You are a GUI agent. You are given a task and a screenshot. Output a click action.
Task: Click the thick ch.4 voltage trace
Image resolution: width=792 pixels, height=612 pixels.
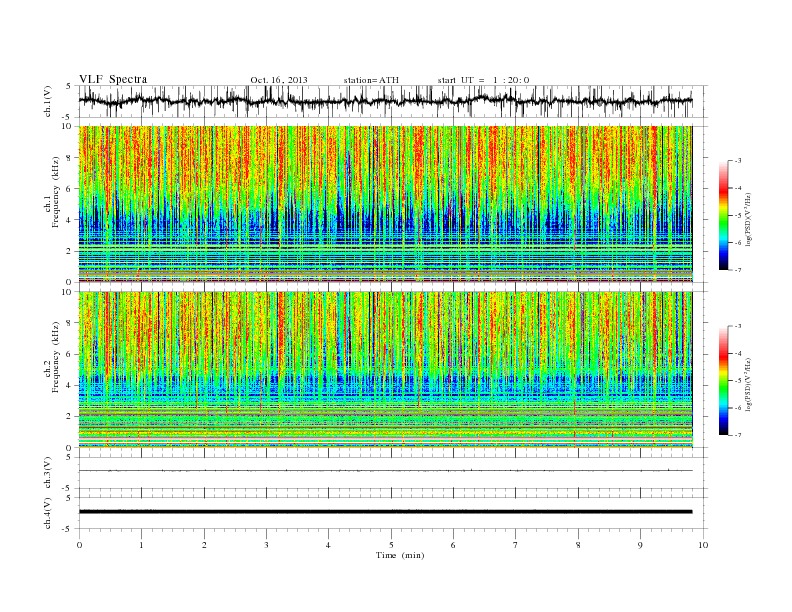385,512
